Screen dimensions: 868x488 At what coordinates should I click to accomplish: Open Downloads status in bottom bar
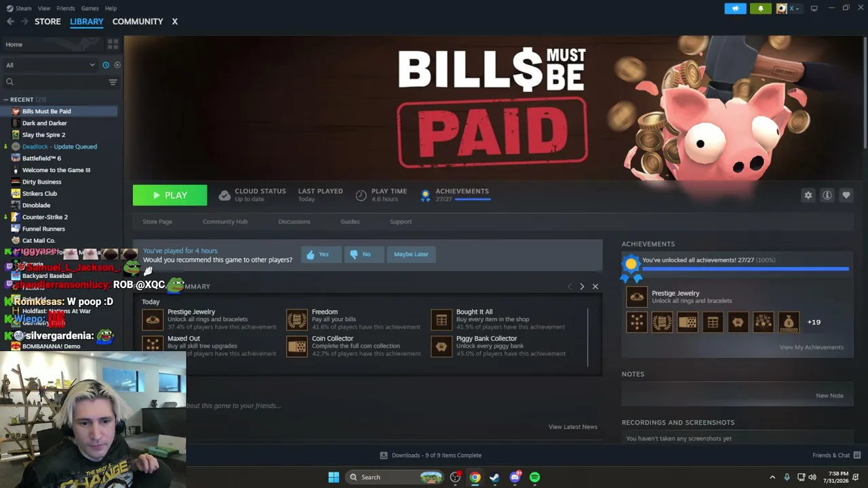coord(431,455)
